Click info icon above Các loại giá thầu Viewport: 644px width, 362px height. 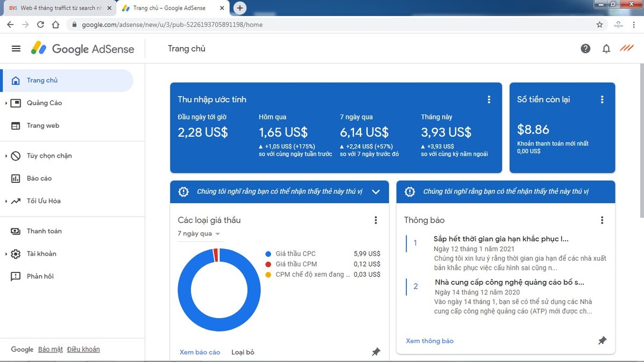click(x=184, y=191)
